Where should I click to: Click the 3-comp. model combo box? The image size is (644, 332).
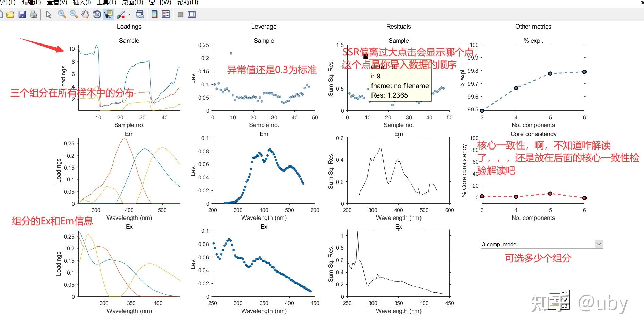(x=542, y=244)
